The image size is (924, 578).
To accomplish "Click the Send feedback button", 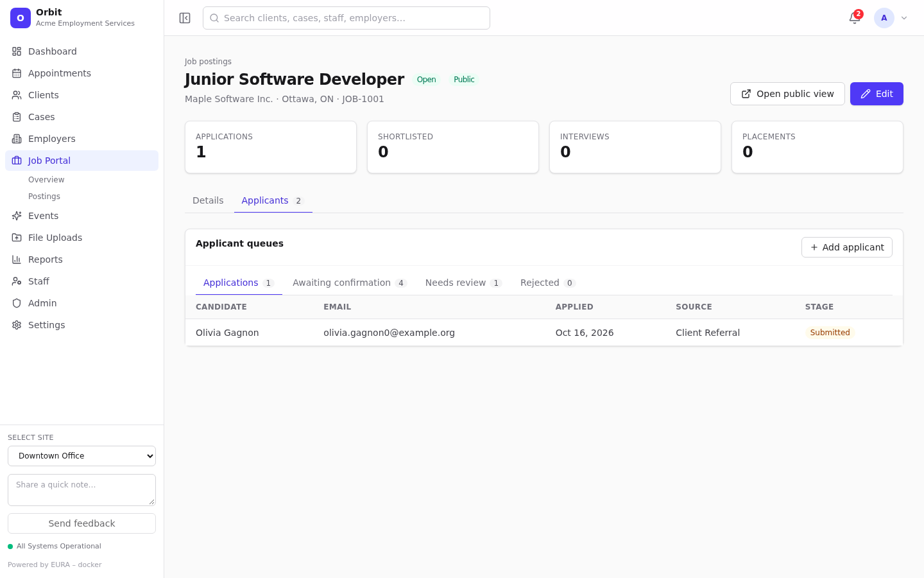I will tap(81, 523).
